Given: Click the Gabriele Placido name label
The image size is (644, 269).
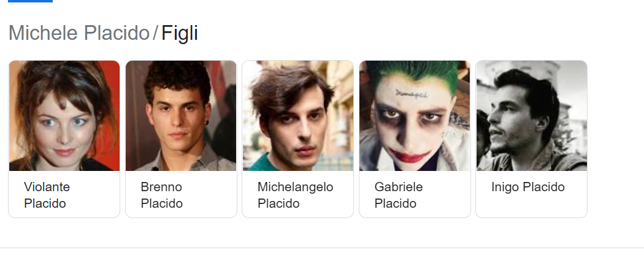Looking at the screenshot, I should coord(399,195).
